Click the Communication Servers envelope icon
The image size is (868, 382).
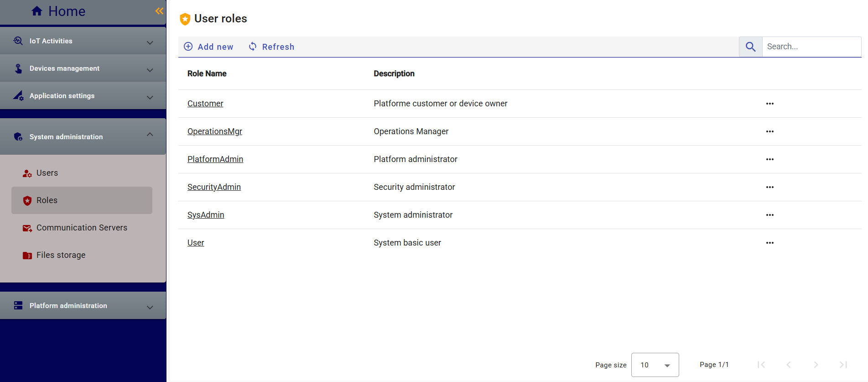click(27, 228)
